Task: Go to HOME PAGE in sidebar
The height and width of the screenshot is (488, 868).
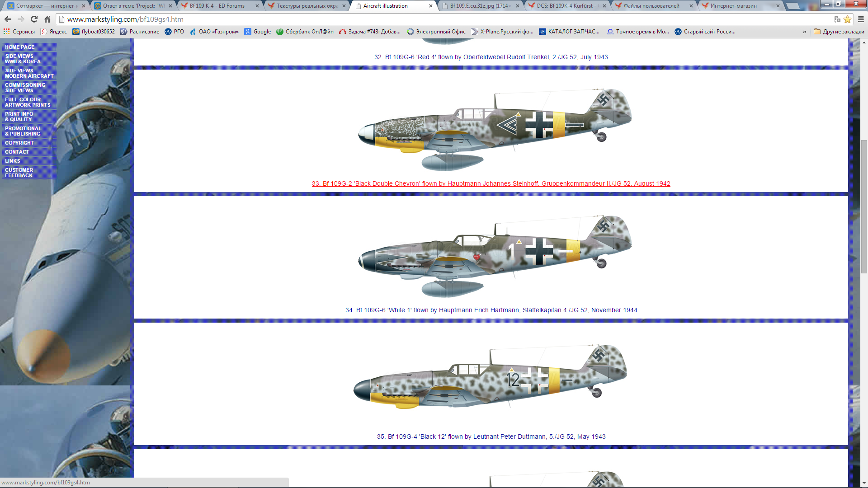Action: [x=29, y=47]
